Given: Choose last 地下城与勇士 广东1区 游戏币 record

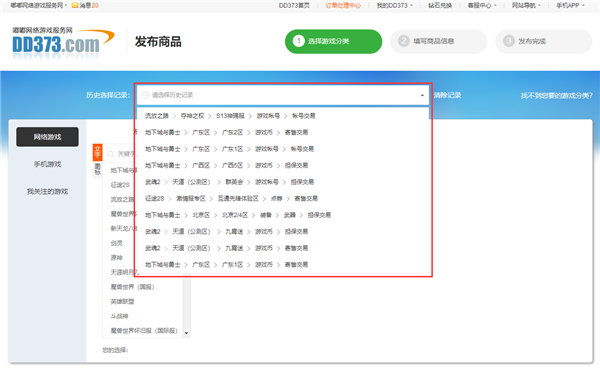Looking at the screenshot, I should tap(283, 265).
